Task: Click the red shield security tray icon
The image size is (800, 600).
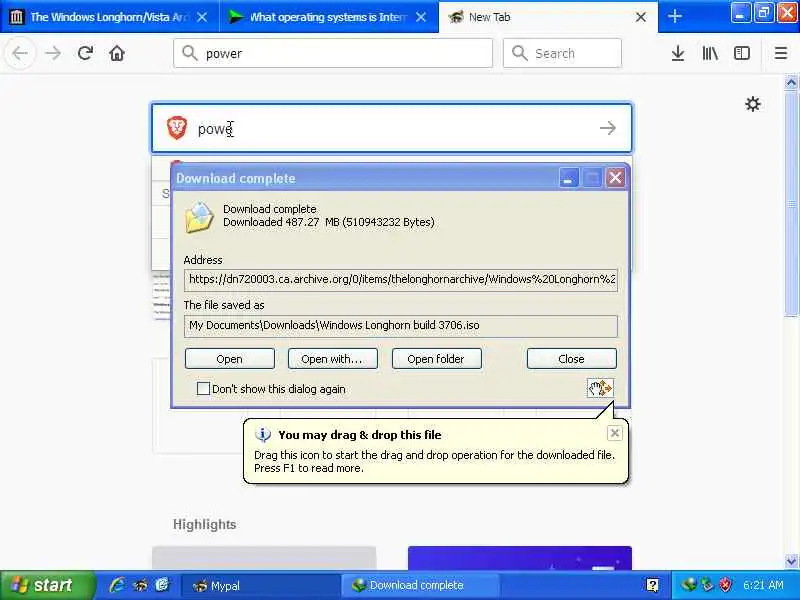Action: (725, 585)
